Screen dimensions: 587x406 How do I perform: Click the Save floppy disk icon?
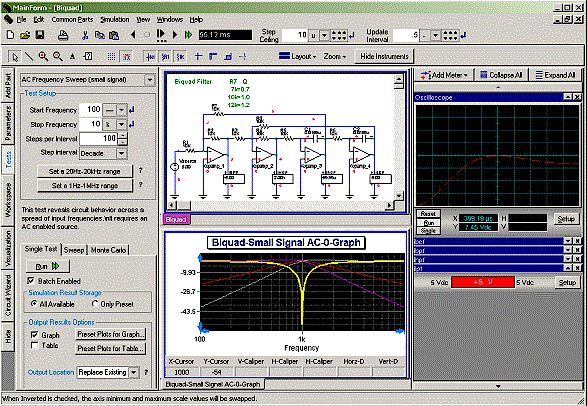40,35
